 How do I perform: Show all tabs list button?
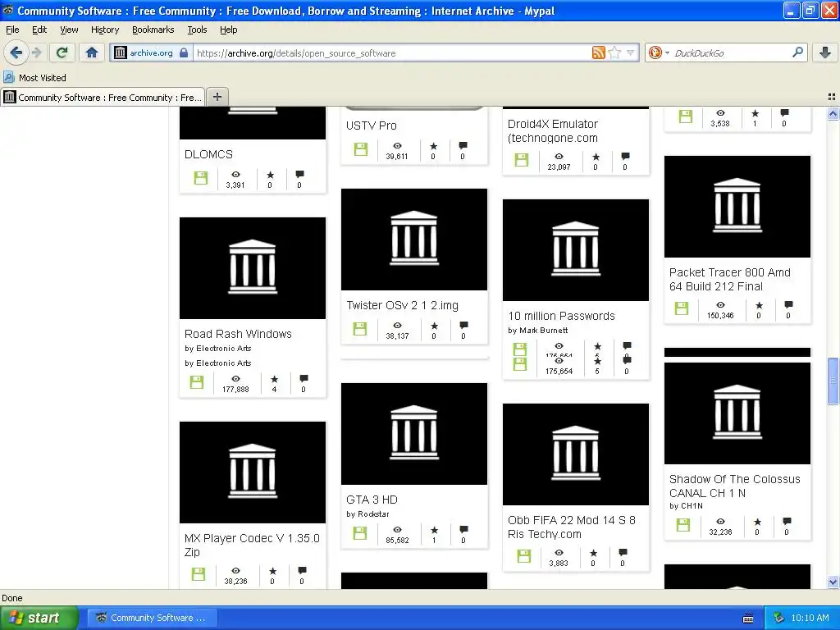tap(832, 97)
